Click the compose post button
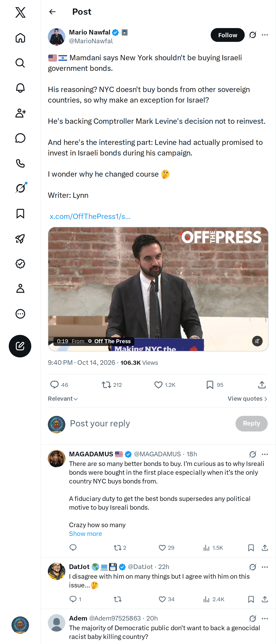 click(x=20, y=346)
